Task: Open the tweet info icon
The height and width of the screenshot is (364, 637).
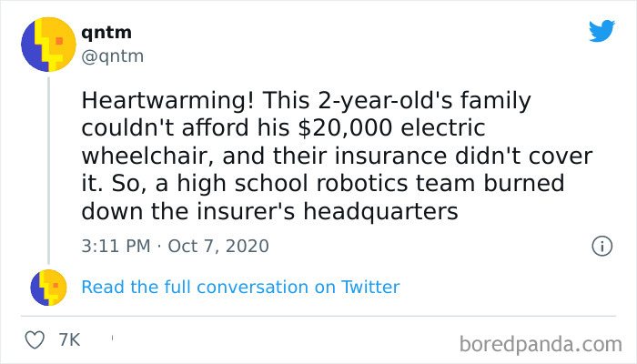Action: point(601,246)
